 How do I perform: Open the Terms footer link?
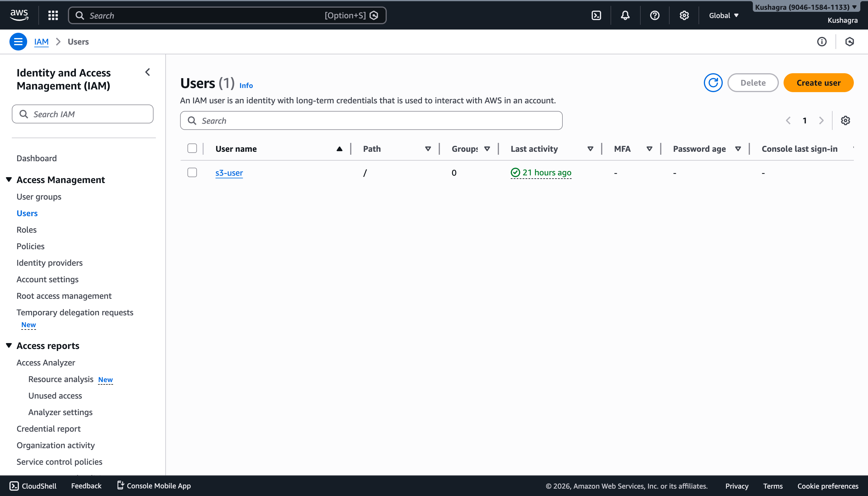[773, 486]
